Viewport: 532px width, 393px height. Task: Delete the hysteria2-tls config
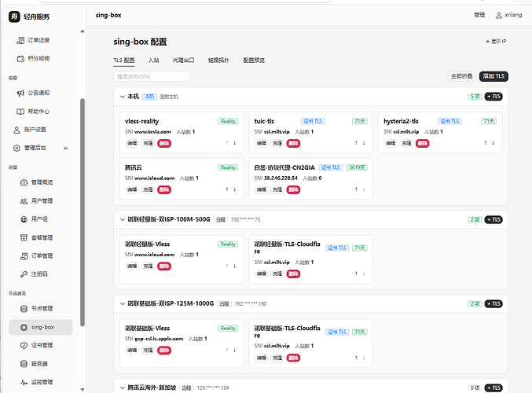(423, 143)
